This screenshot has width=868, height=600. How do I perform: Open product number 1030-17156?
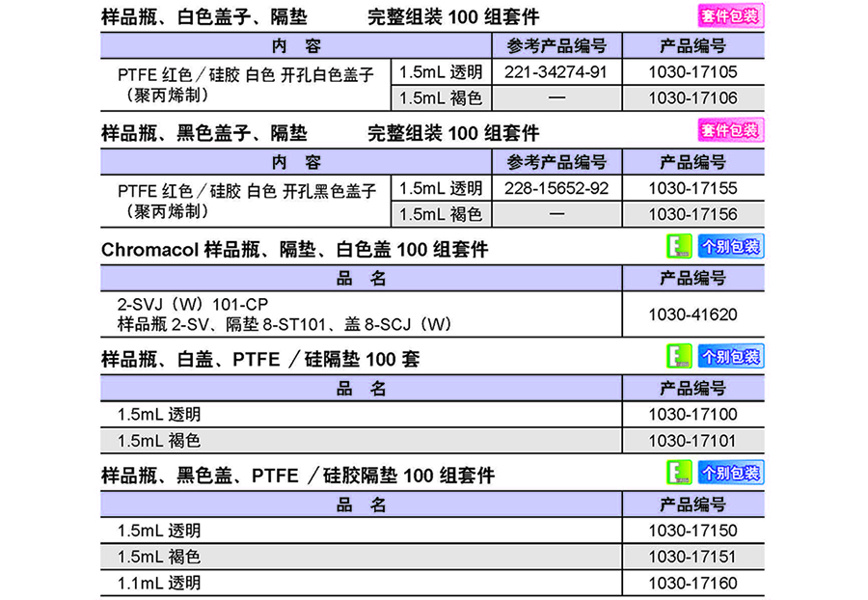click(x=692, y=214)
